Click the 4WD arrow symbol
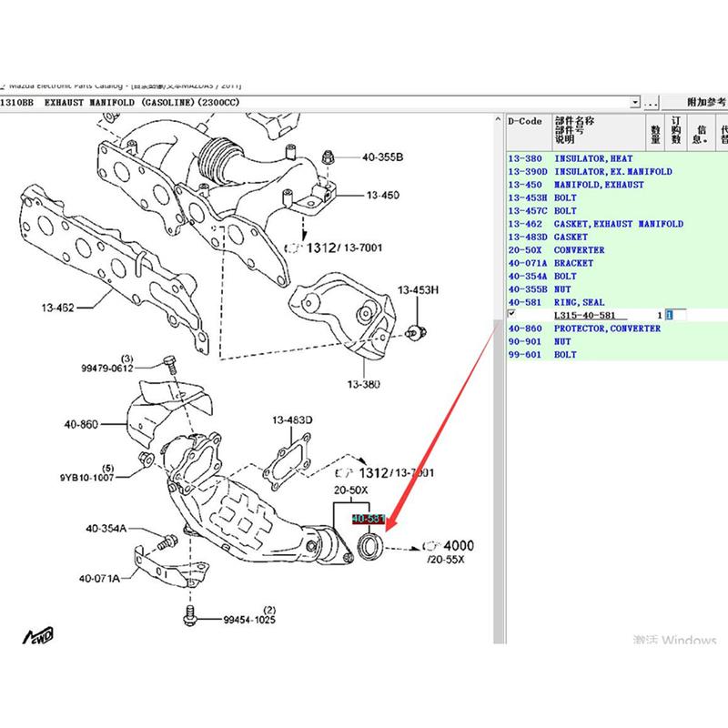The width and height of the screenshot is (728, 728). pyautogui.click(x=38, y=635)
